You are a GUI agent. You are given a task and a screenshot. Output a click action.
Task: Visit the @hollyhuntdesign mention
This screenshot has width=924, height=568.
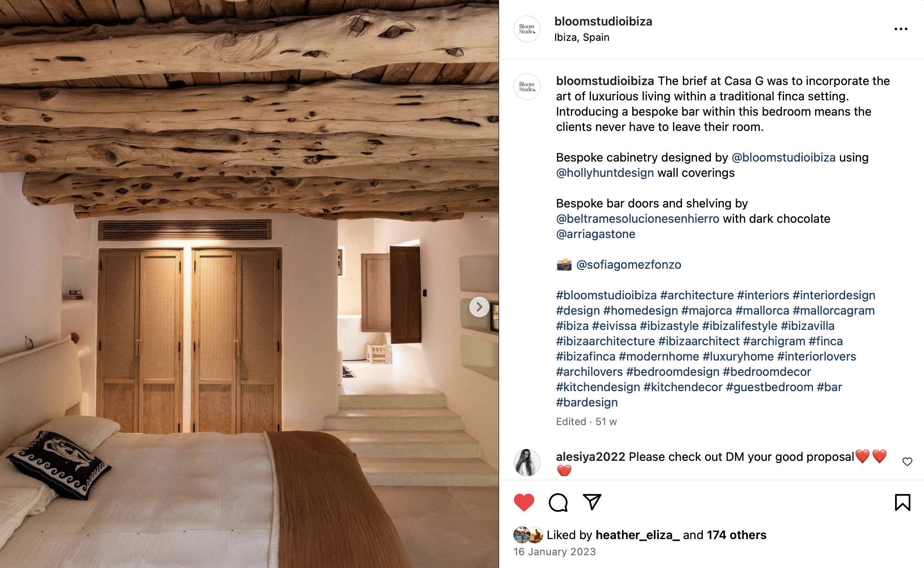pyautogui.click(x=605, y=173)
